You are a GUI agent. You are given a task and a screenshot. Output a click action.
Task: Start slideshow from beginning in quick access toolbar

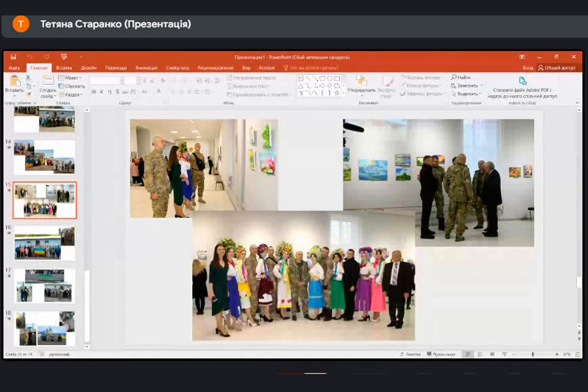point(63,57)
